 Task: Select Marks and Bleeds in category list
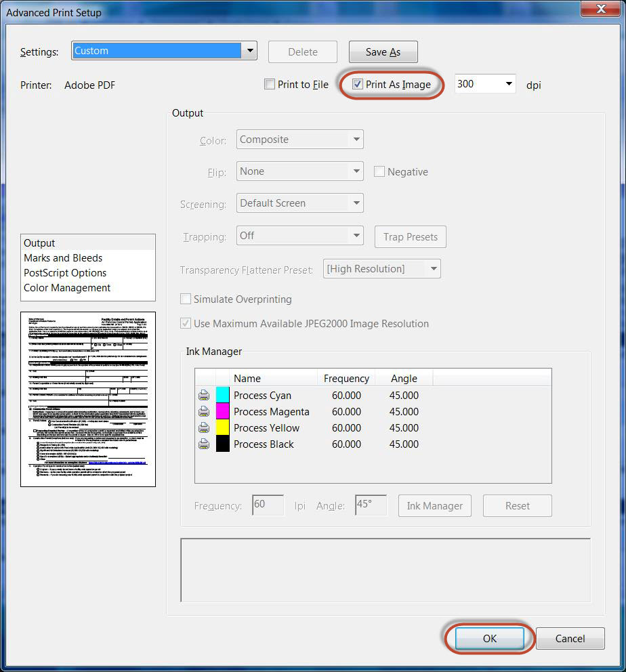coord(63,258)
